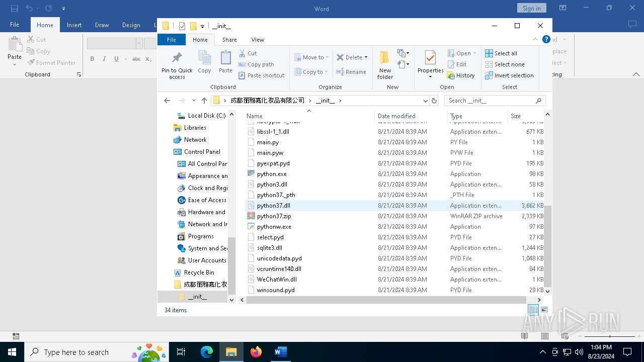Click the Search __init__ field
644x362 pixels.
495,101
